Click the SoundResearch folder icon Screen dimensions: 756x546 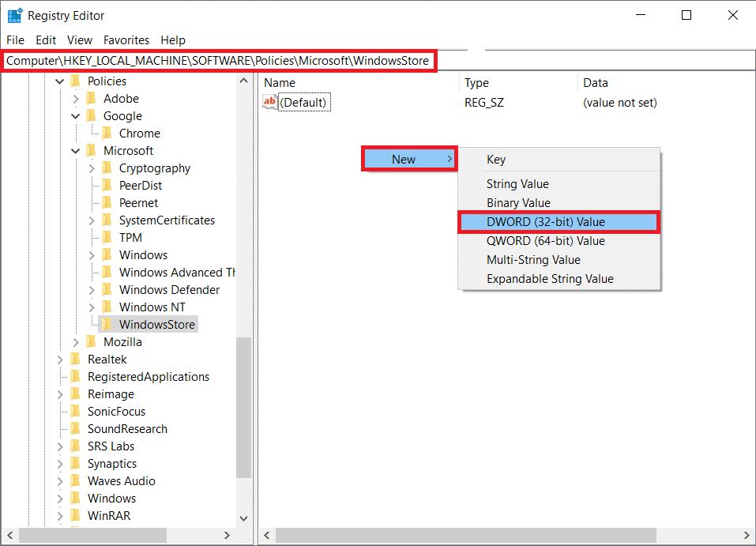(75, 428)
